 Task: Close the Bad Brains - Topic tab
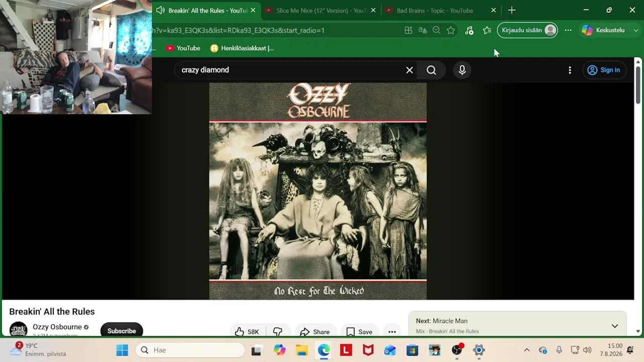493,10
